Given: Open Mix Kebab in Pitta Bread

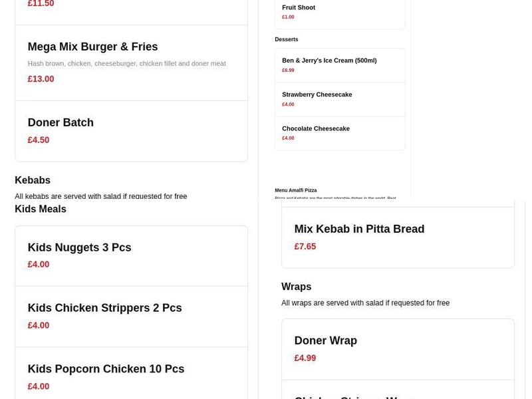Looking at the screenshot, I should 359,229.
